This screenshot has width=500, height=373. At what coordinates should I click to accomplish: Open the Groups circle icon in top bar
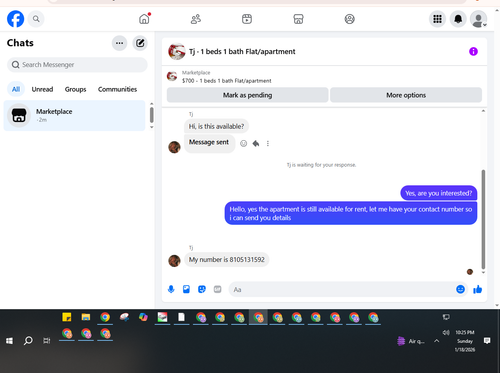coord(349,19)
